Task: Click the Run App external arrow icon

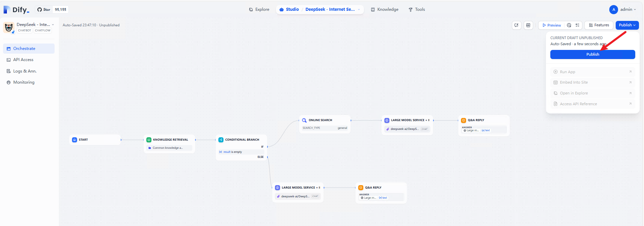Action: (x=630, y=72)
